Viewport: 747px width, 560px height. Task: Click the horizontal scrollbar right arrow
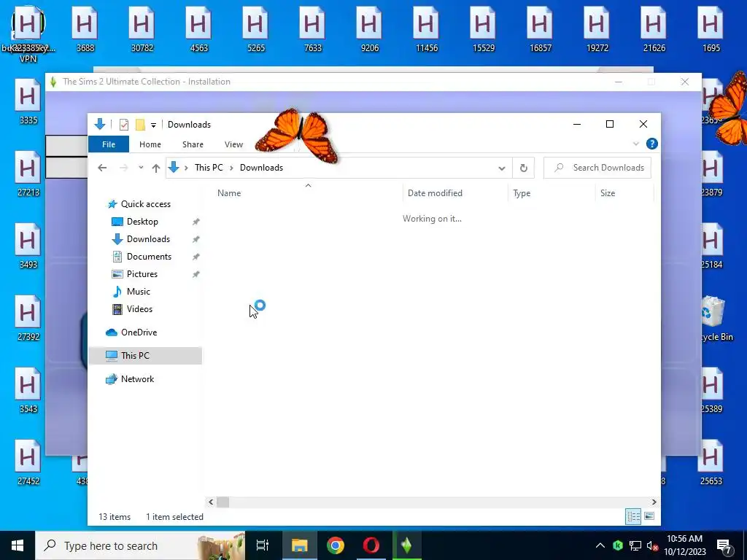tap(654, 502)
